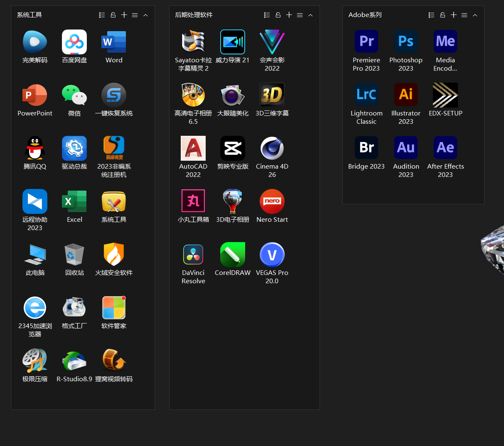Launch 微信 WeChat icon
This screenshot has height=446, width=504.
coord(74,95)
